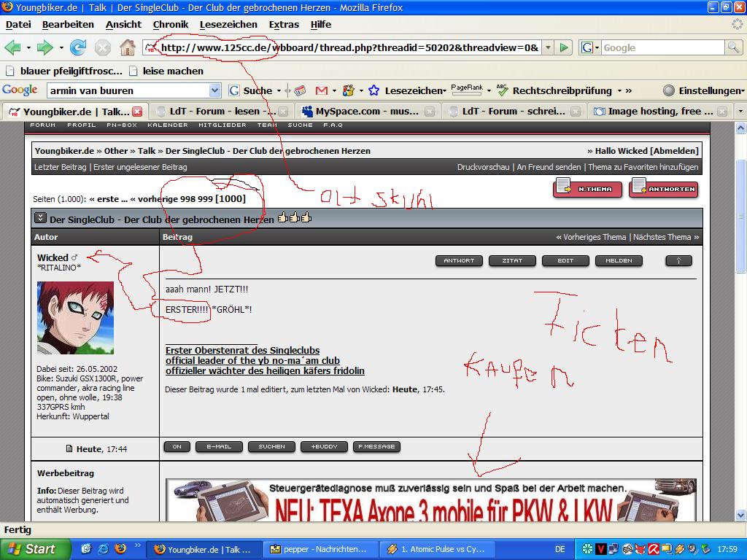Click the ANTWORT button on Wicked's post
747x560 pixels.
tap(459, 260)
